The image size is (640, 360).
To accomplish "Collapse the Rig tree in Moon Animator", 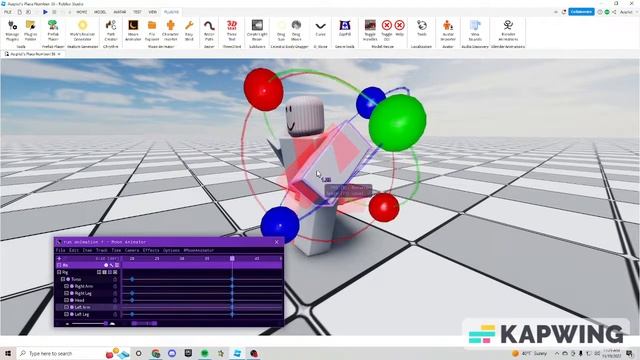I will coord(59,272).
